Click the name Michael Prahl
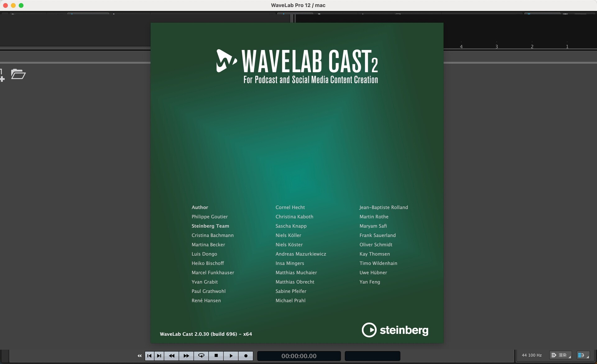The height and width of the screenshot is (364, 597). (290, 301)
